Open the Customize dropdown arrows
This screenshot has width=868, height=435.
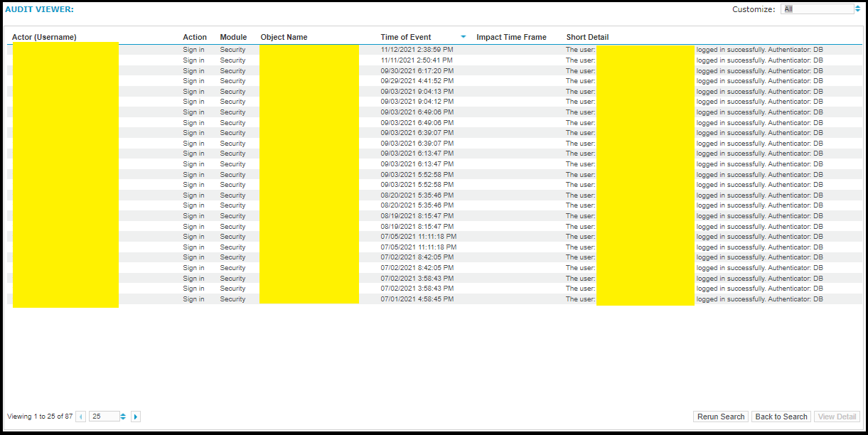(x=858, y=9)
